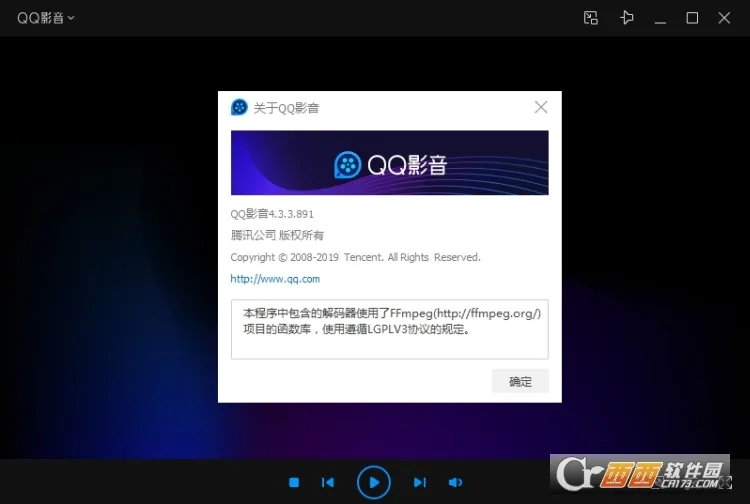Start playback with the round play button
Image resolution: width=750 pixels, height=504 pixels.
[374, 482]
